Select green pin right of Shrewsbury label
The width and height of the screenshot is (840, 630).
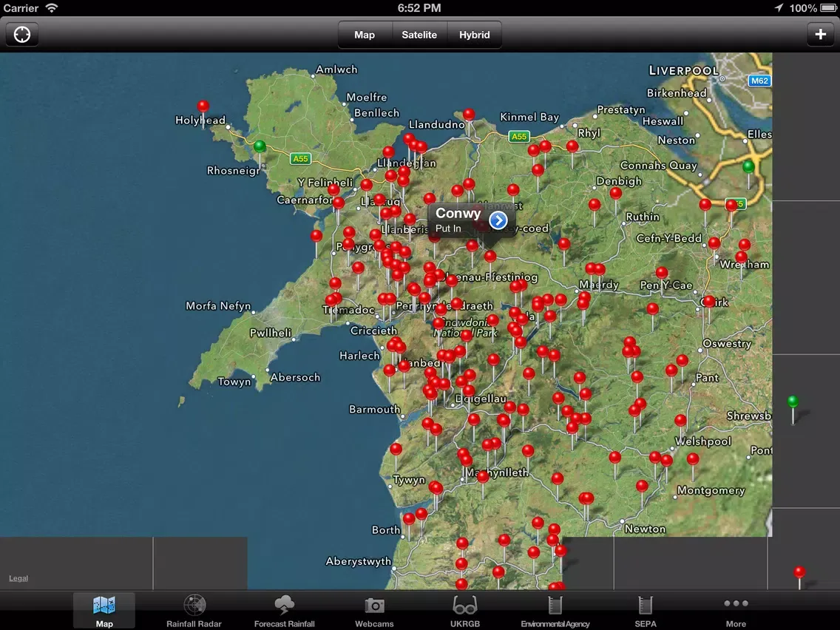(x=793, y=402)
